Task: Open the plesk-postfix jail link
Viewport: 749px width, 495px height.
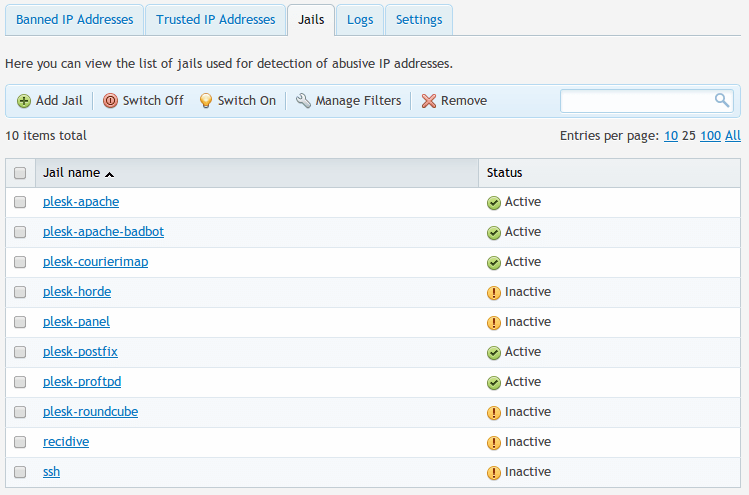Action: (x=80, y=352)
